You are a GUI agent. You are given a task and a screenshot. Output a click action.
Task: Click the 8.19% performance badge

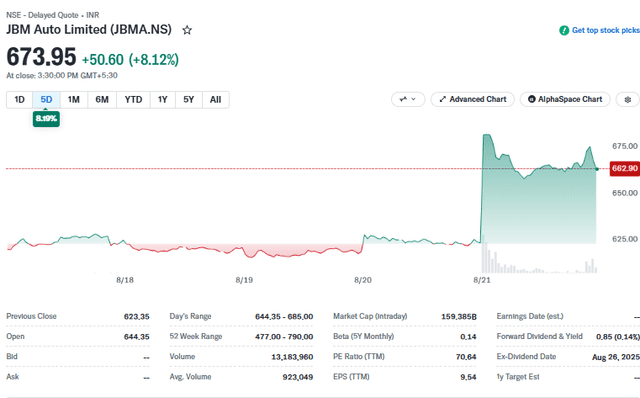pos(46,119)
